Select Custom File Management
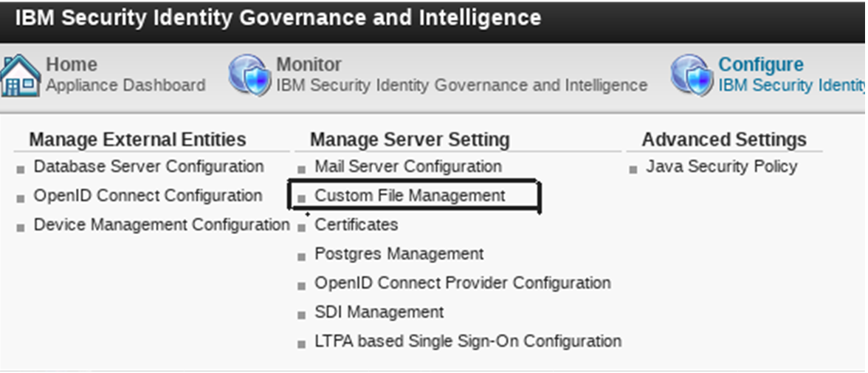 click(x=410, y=196)
